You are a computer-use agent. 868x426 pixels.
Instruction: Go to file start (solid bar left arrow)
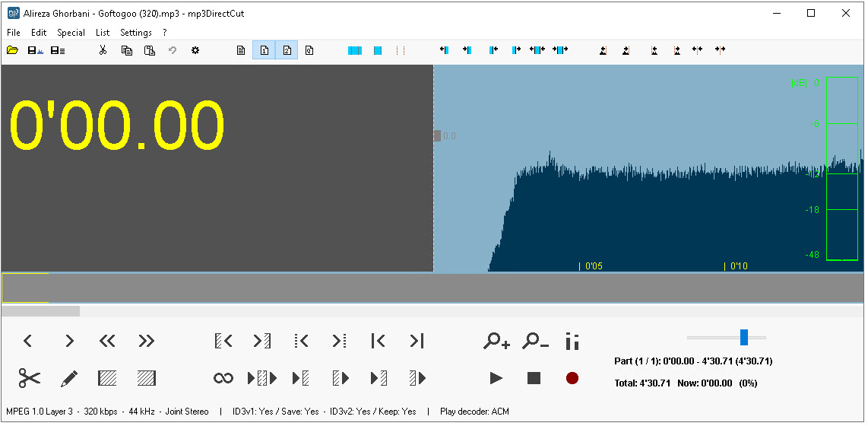pos(378,342)
